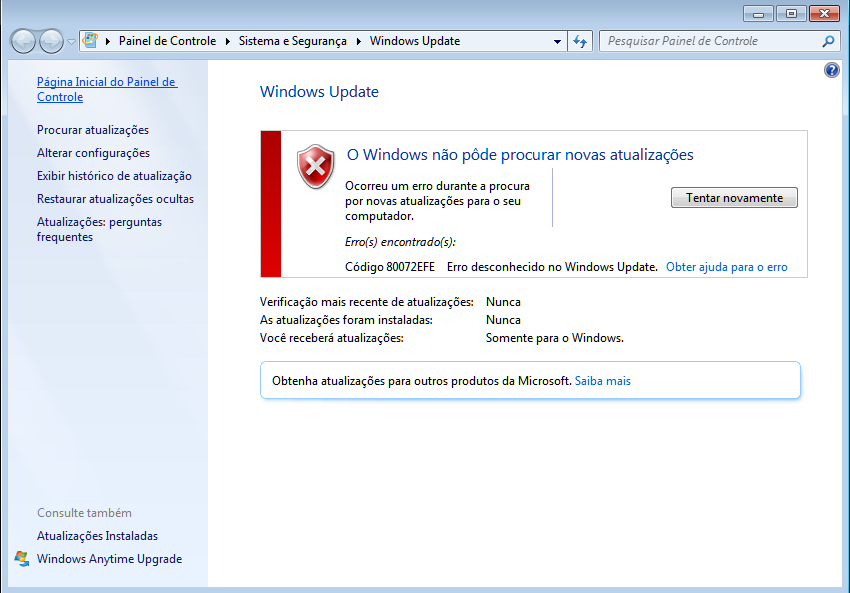Click the red shield error icon
Screen dimensions: 850x593
[x=315, y=167]
